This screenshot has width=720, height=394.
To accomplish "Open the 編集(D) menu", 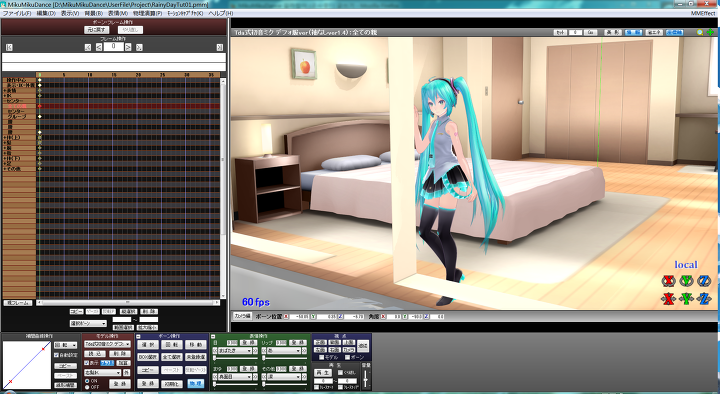I will (46, 13).
